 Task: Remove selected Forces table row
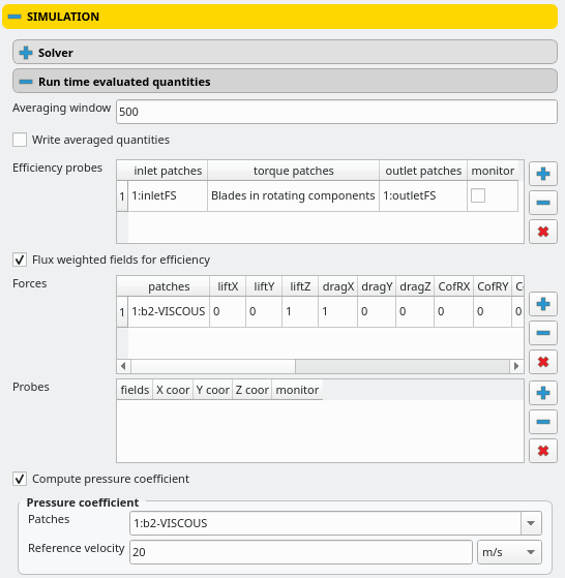[543, 333]
